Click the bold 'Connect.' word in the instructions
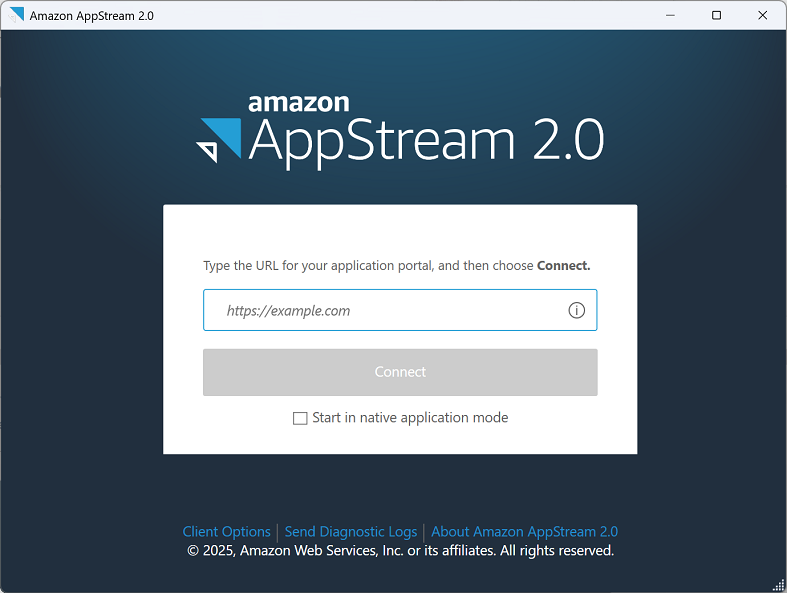 (x=564, y=266)
